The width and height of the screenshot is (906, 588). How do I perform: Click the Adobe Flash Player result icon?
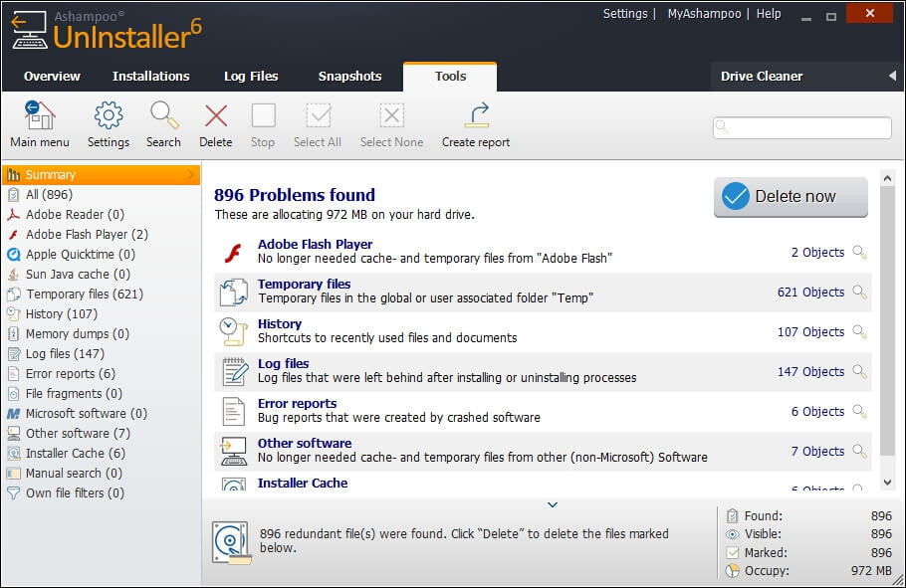pos(233,253)
